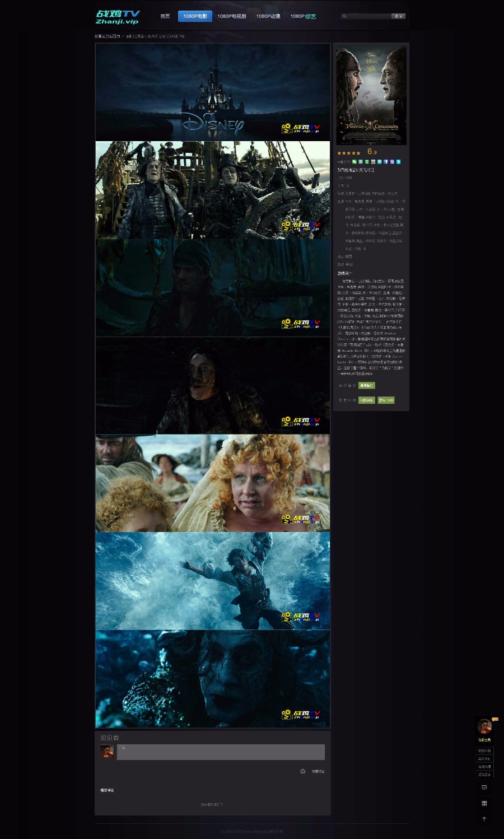
Task: Click the search magnifier icon
Action: click(344, 16)
